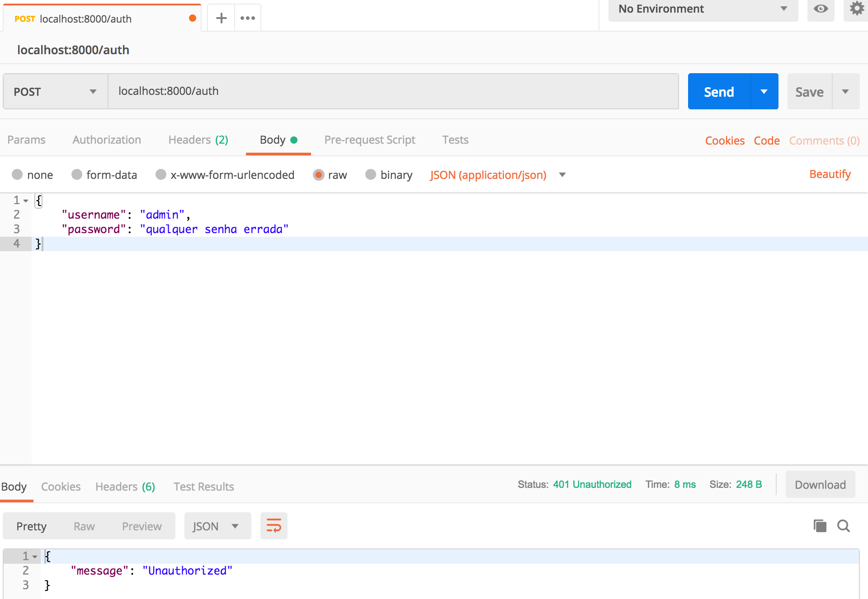The height and width of the screenshot is (599, 868).
Task: Switch to the Authorization tab
Action: click(107, 140)
